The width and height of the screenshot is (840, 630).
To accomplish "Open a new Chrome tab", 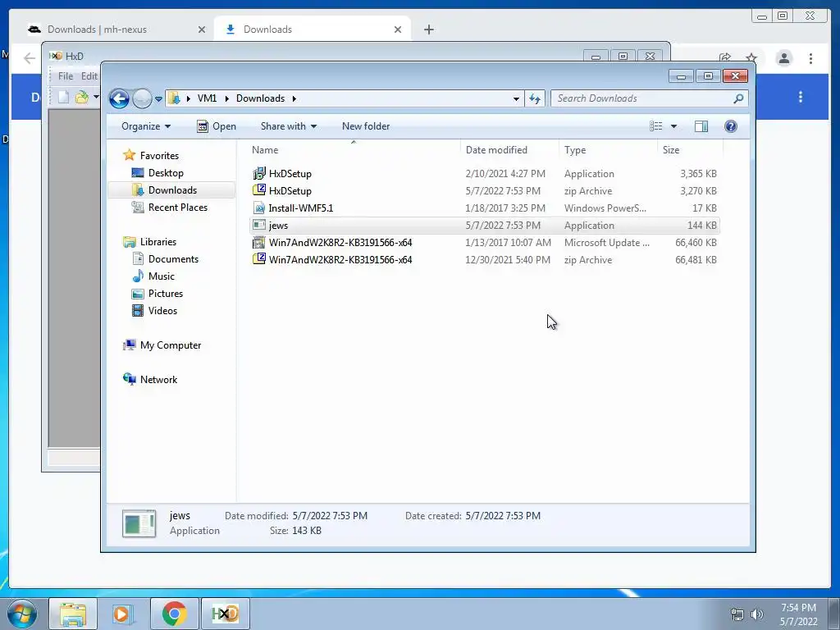I will click(428, 30).
